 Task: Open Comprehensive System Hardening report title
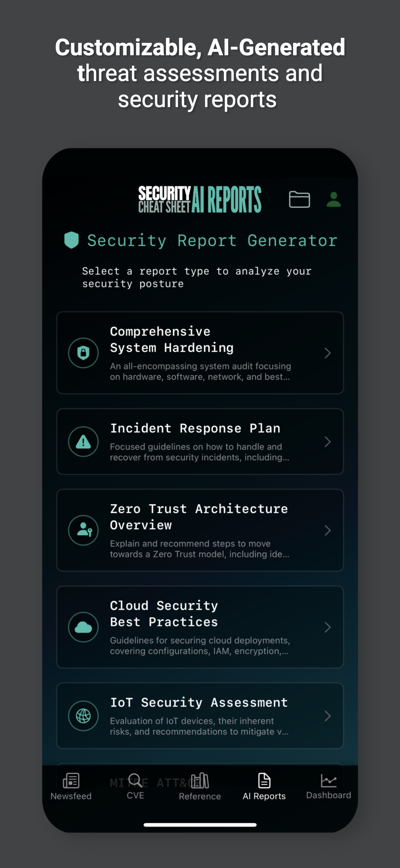coord(172,339)
